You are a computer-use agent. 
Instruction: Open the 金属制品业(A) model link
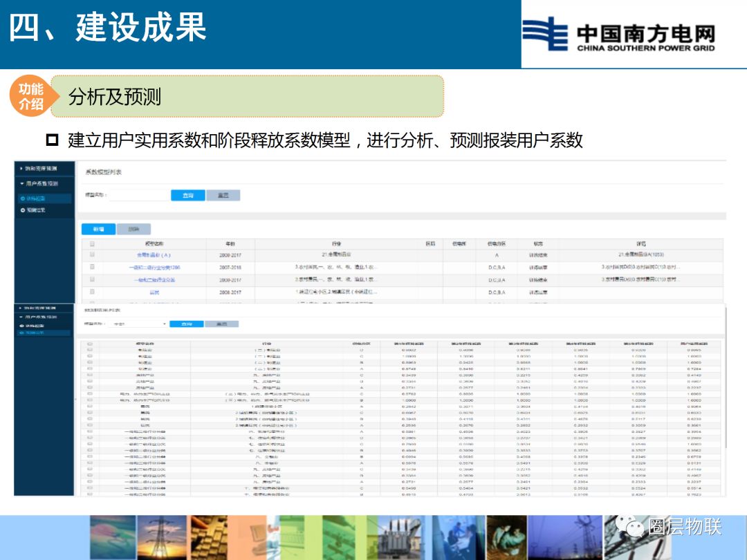click(154, 255)
